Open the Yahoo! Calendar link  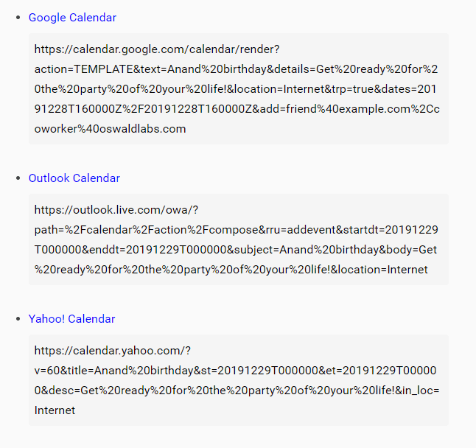coord(71,319)
